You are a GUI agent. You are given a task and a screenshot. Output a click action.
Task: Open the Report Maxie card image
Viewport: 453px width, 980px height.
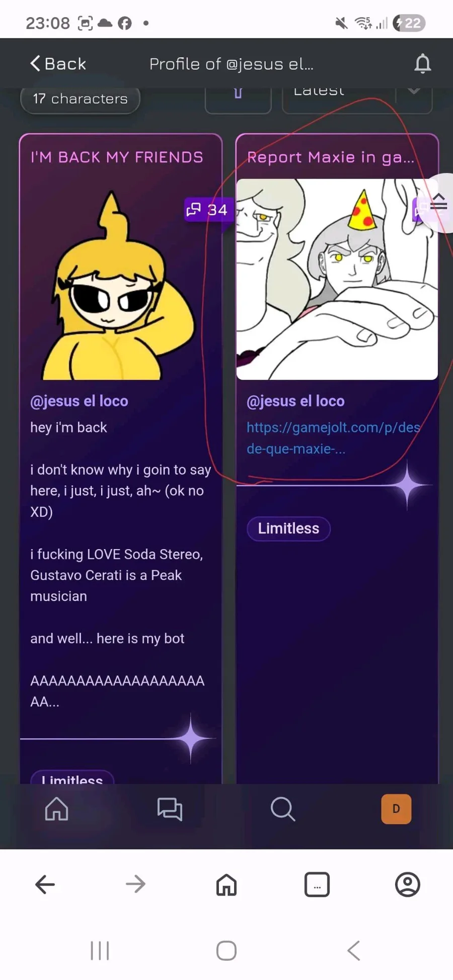click(337, 279)
